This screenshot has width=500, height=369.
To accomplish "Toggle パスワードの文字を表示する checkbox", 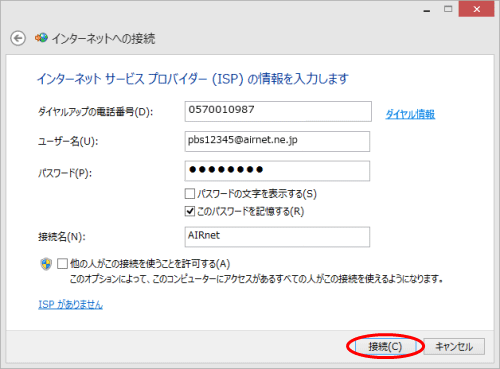I will tap(190, 194).
